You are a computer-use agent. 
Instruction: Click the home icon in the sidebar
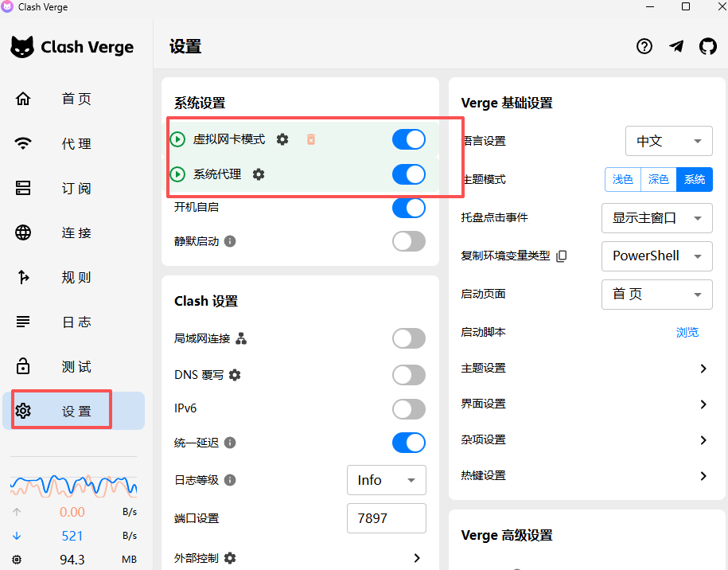pyautogui.click(x=23, y=99)
